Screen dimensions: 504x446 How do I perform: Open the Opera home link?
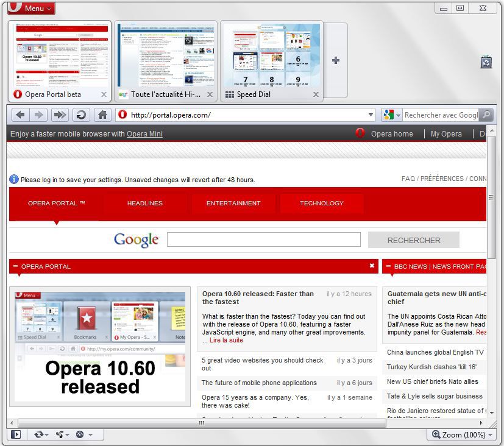click(x=392, y=133)
